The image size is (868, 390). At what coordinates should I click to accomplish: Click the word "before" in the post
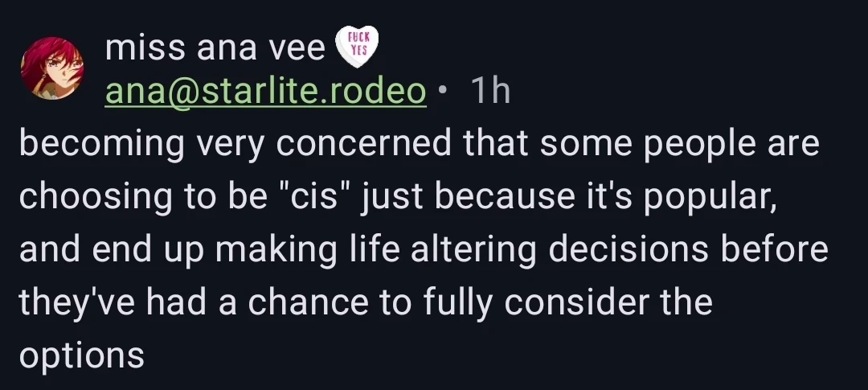[x=781, y=250]
